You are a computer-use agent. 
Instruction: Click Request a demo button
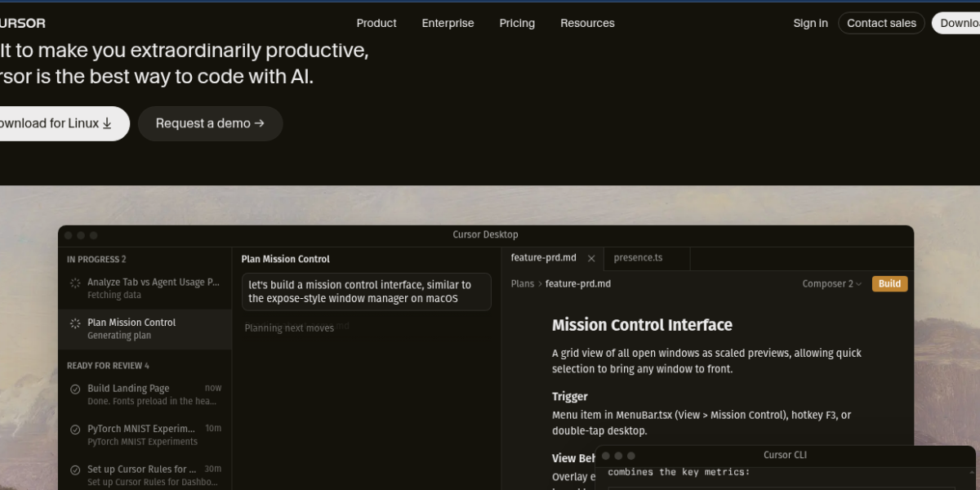(x=210, y=123)
